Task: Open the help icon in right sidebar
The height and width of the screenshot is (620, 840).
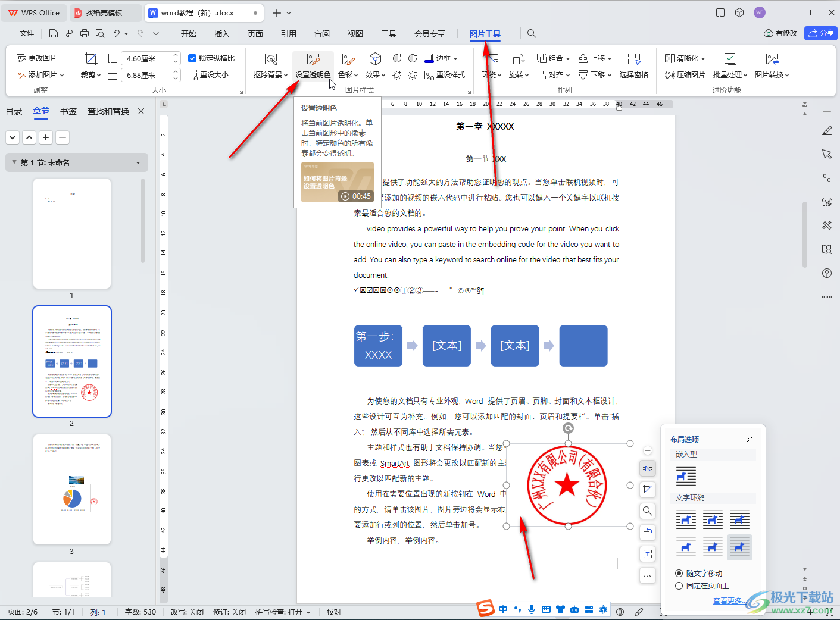Action: [827, 273]
